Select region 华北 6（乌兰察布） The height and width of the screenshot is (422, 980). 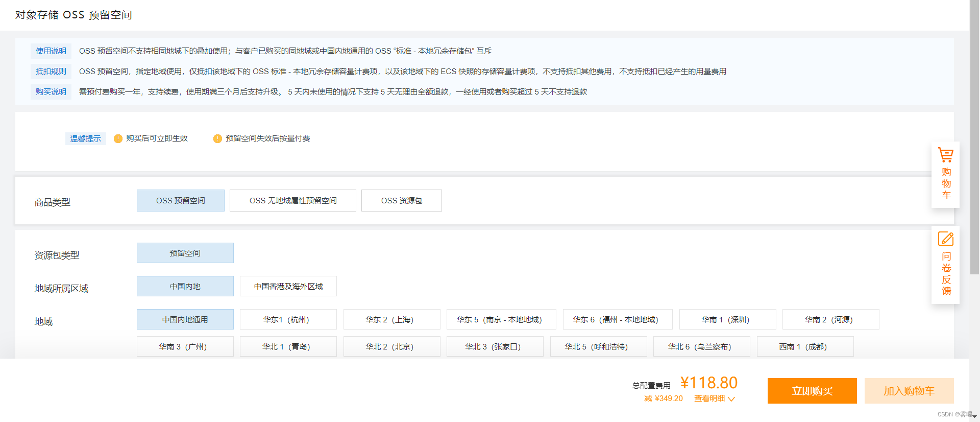coord(702,346)
